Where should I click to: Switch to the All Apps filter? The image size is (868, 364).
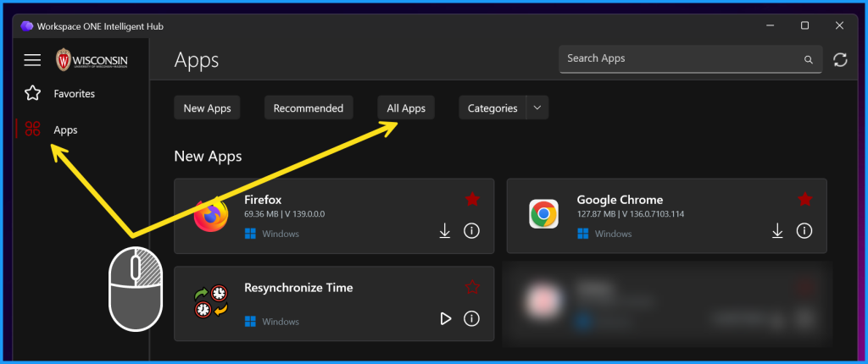(406, 108)
